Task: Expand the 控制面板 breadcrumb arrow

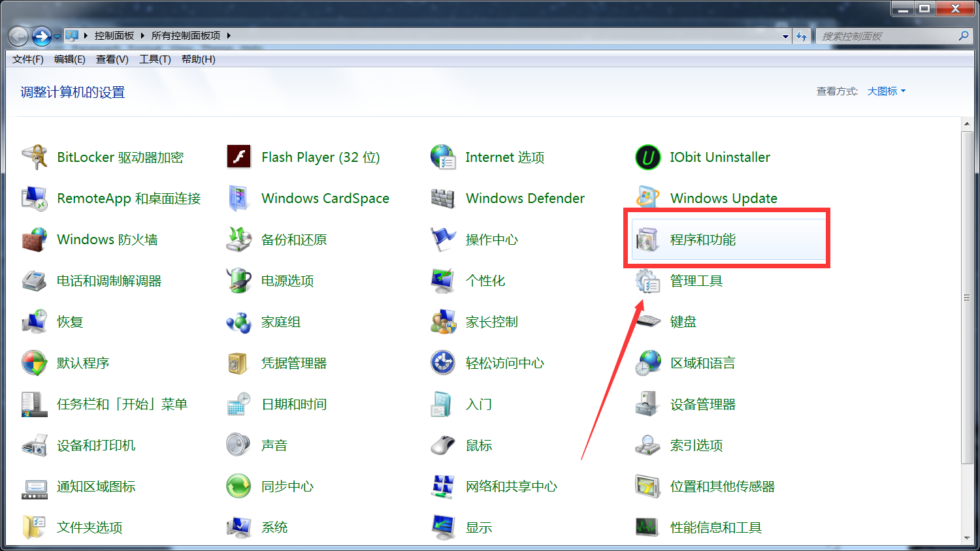Action: 142,36
